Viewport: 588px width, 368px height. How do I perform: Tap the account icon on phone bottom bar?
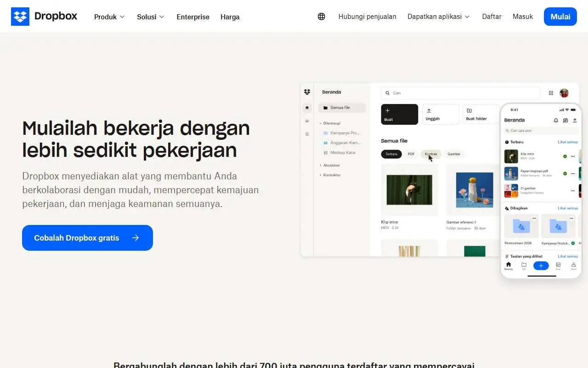click(x=573, y=266)
